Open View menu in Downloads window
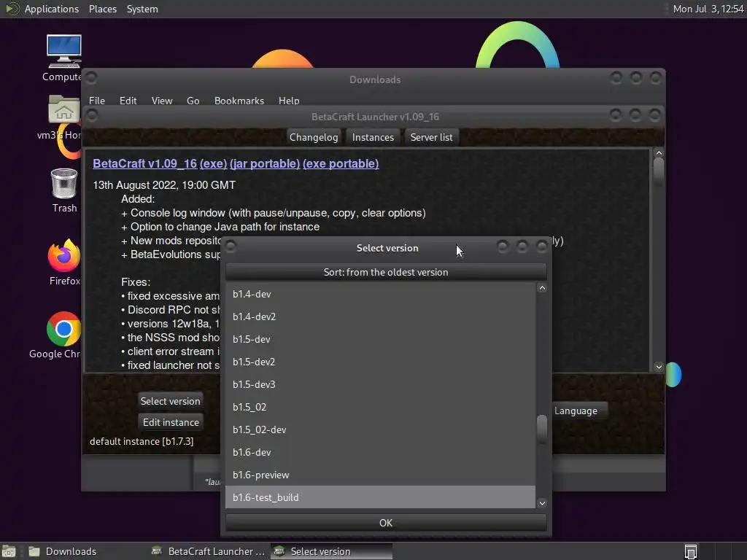Screen dimensions: 747x560 point(162,101)
